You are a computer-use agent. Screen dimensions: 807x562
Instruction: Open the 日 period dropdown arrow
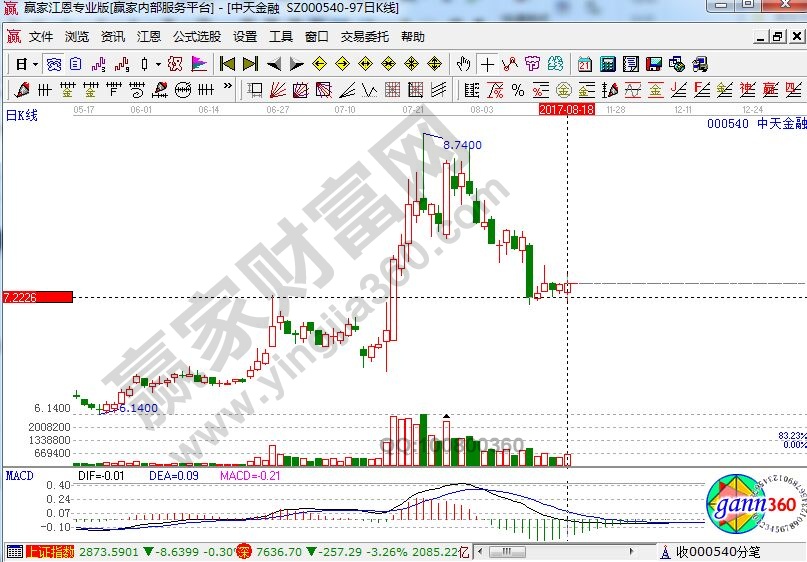click(x=34, y=64)
